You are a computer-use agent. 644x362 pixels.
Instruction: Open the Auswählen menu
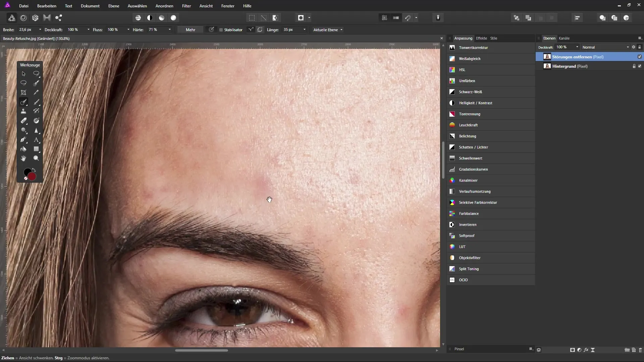(137, 6)
